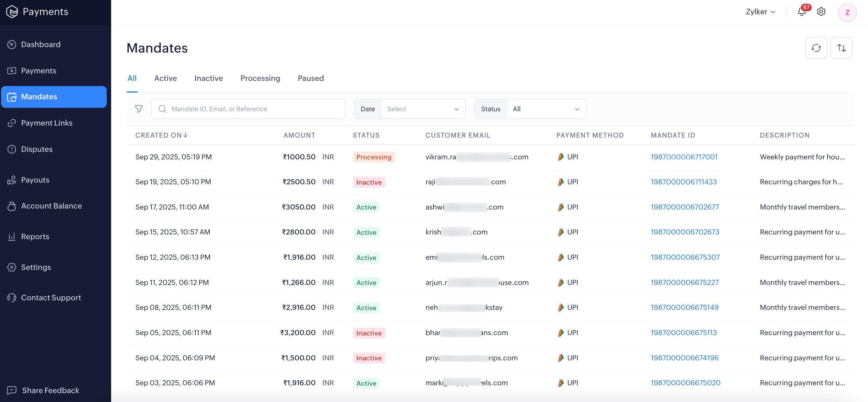868x402 pixels.
Task: Open the Reports section
Action: [35, 236]
